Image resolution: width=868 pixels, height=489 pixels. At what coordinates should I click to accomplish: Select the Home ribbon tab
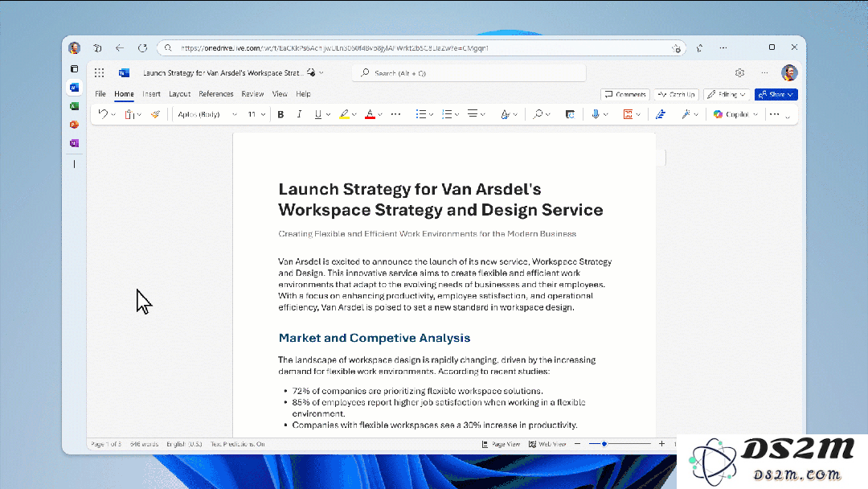pos(124,94)
